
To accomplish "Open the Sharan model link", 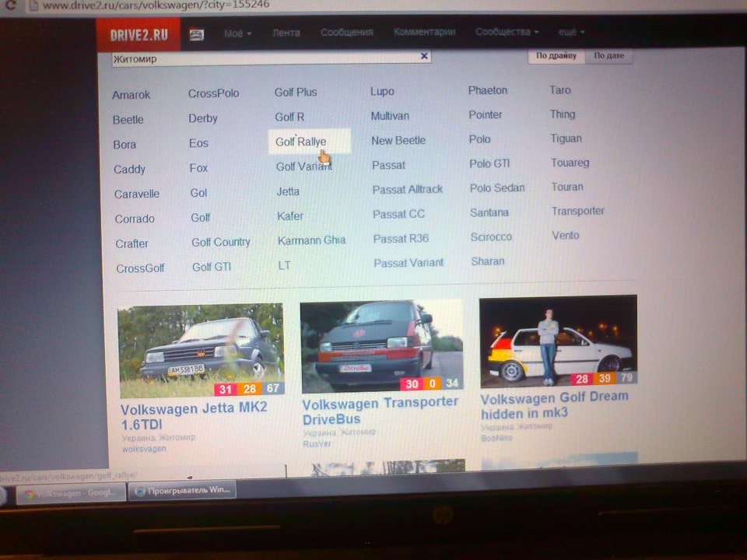I will click(487, 261).
